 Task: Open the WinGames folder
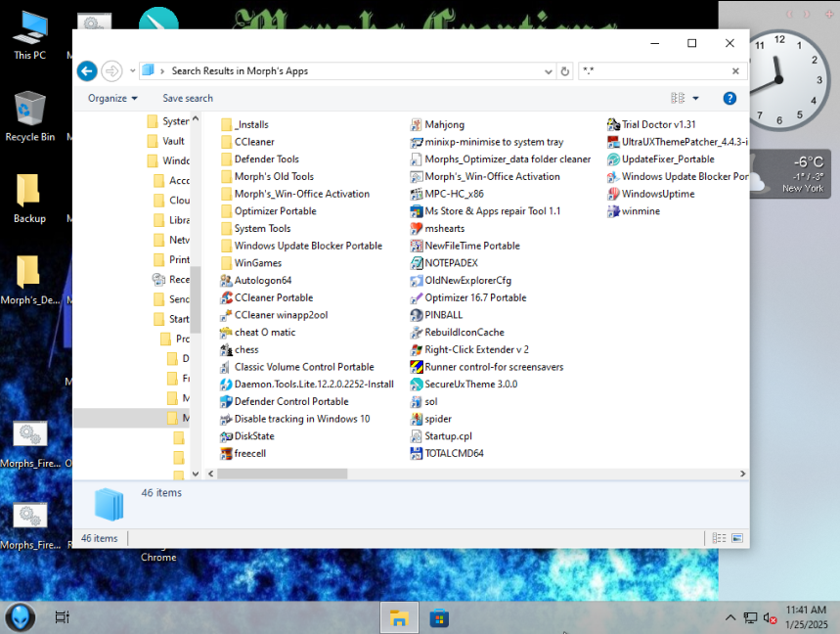tap(250, 263)
